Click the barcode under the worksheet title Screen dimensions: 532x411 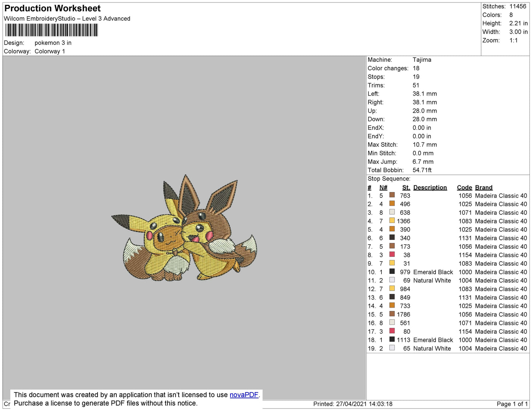(52, 30)
